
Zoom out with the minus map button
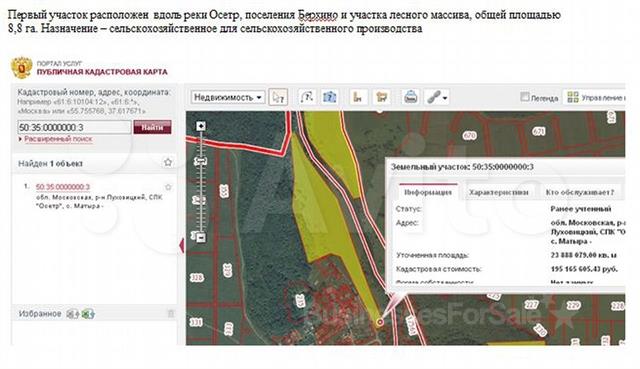200,237
